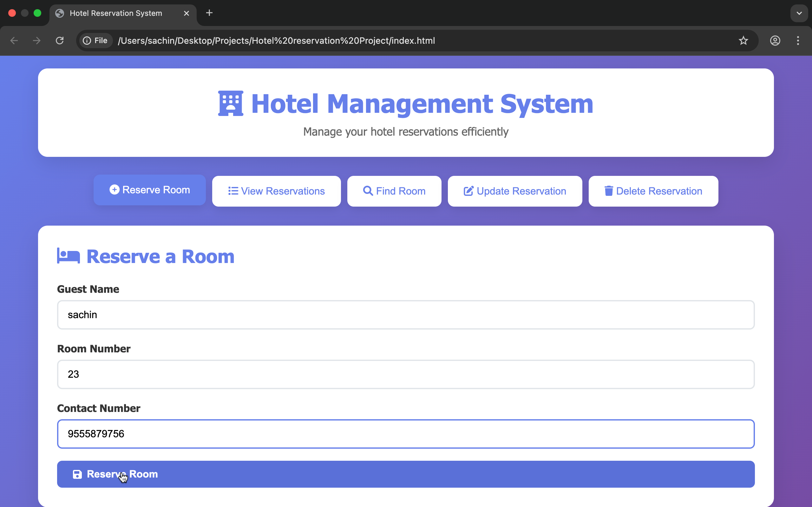Go to the Delete Reservation tab
This screenshot has width=812, height=507.
(653, 191)
